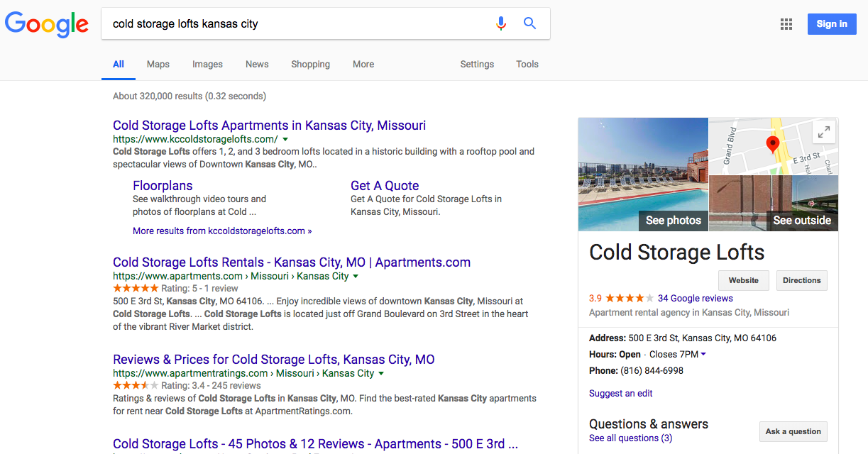Image resolution: width=868 pixels, height=454 pixels.
Task: Click the orange star rating in knowledge panel
Action: [x=630, y=298]
